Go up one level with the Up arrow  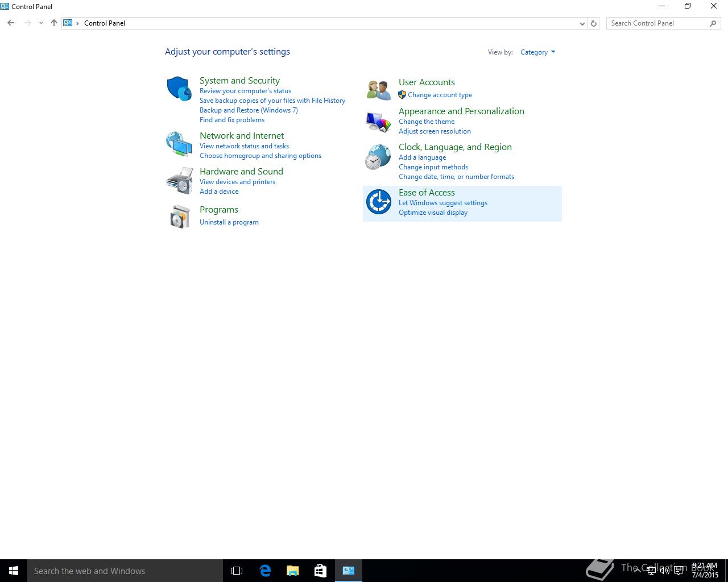54,23
